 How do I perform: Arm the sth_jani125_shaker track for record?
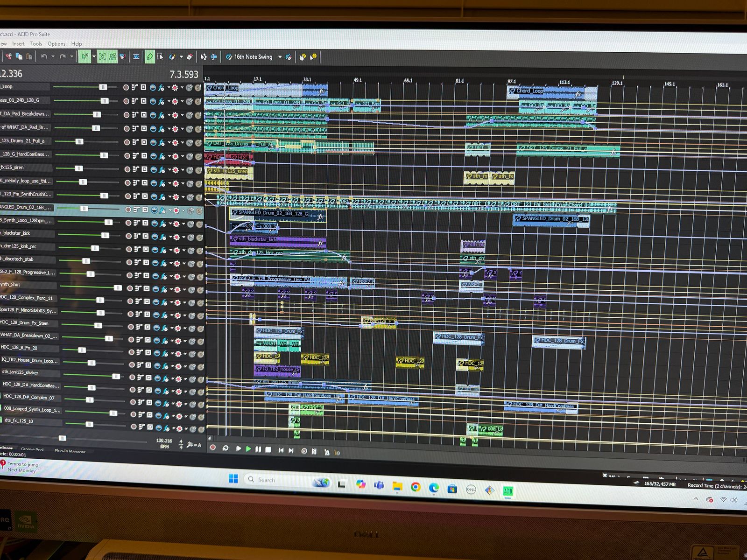132,378
